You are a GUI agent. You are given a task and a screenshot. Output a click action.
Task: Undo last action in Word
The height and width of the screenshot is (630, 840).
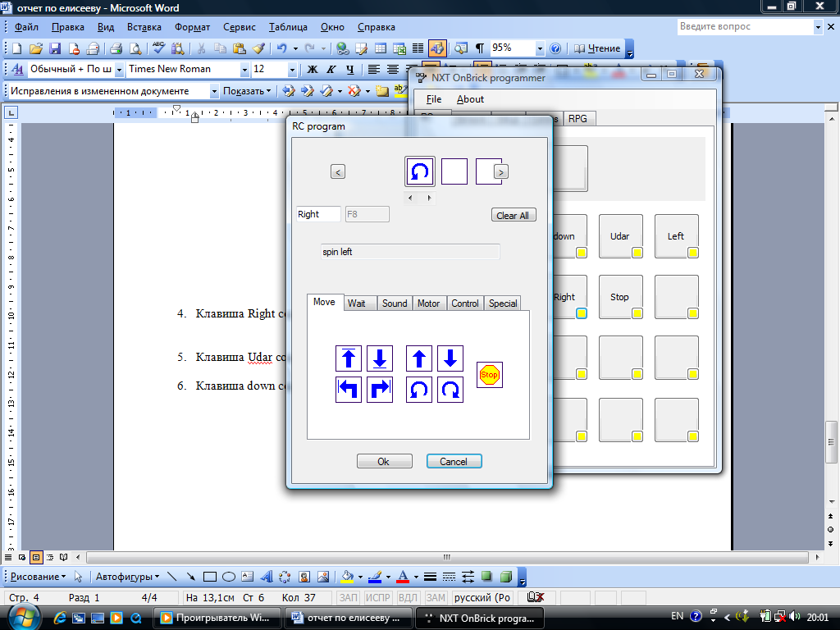(282, 48)
